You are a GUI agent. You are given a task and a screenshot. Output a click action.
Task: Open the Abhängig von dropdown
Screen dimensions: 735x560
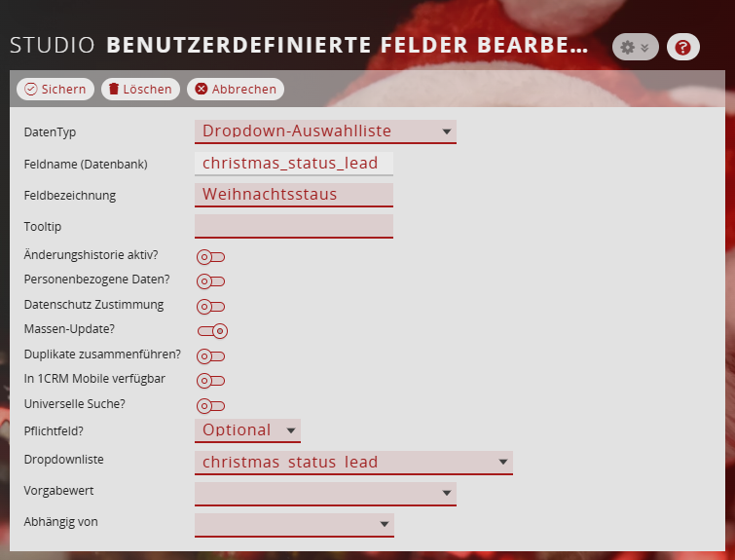pyautogui.click(x=294, y=524)
